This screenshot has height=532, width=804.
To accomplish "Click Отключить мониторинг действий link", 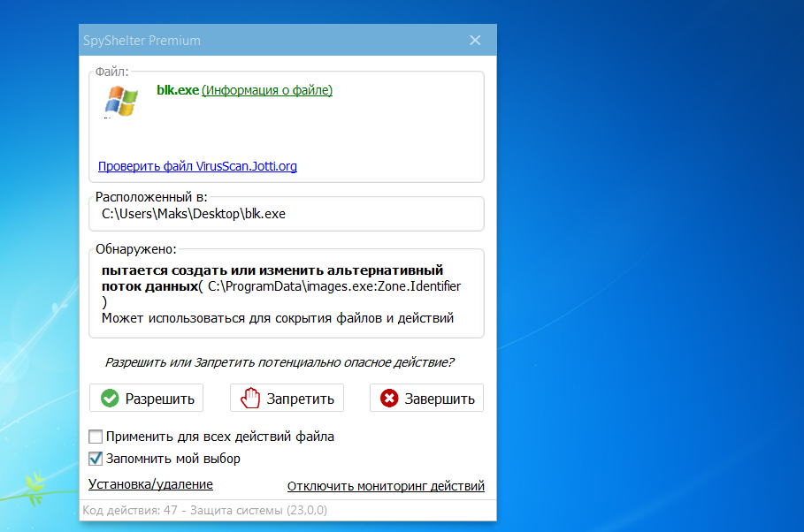I will tap(386, 486).
